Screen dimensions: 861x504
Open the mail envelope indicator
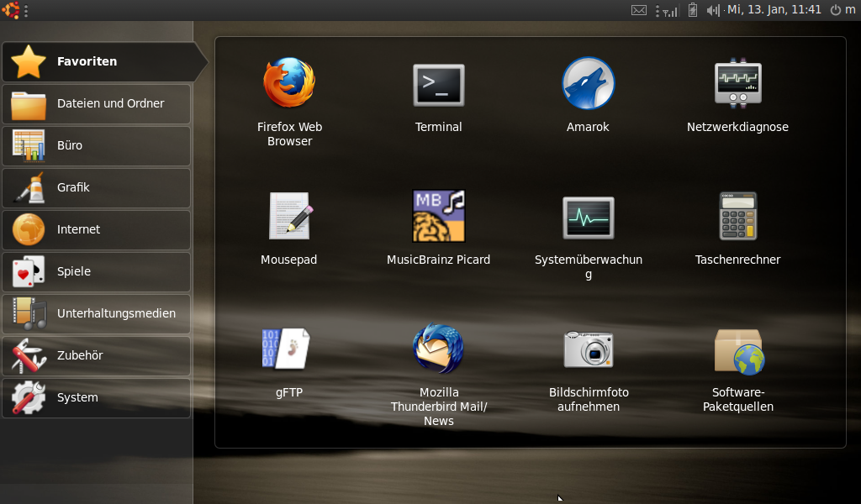coord(639,10)
